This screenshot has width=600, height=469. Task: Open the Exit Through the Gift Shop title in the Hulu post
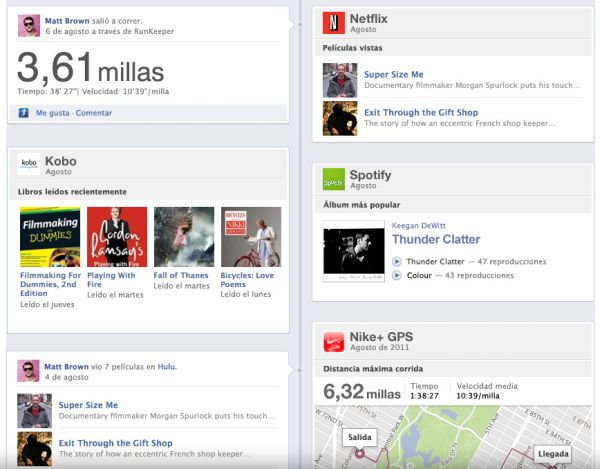(x=116, y=443)
